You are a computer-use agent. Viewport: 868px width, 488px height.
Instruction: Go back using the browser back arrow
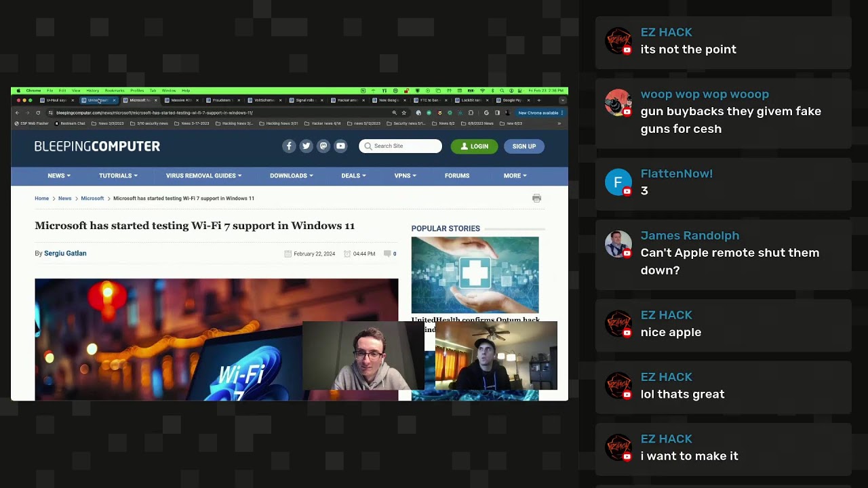(18, 113)
